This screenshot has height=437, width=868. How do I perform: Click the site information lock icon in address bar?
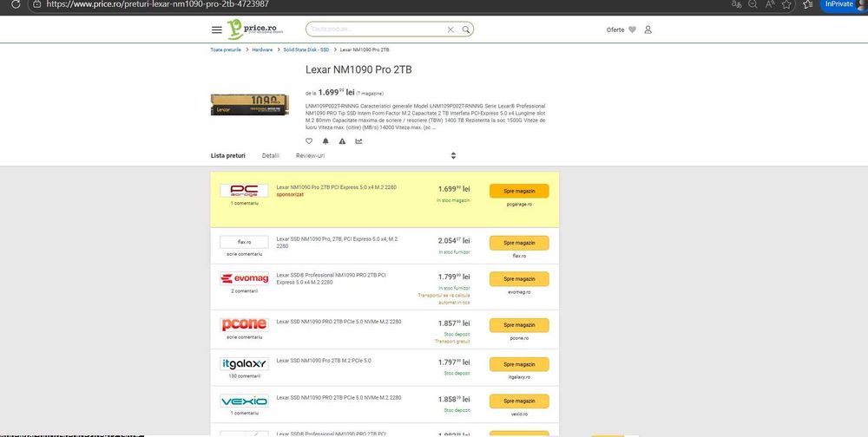[x=36, y=3]
